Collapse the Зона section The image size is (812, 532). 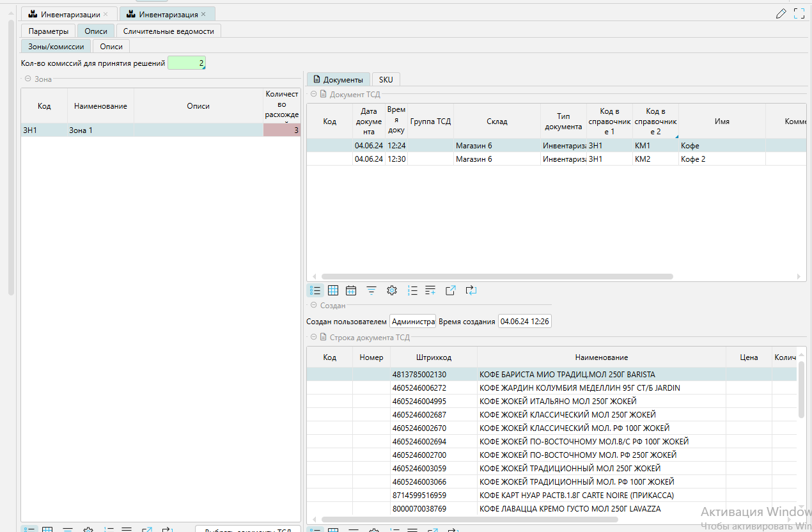click(28, 79)
